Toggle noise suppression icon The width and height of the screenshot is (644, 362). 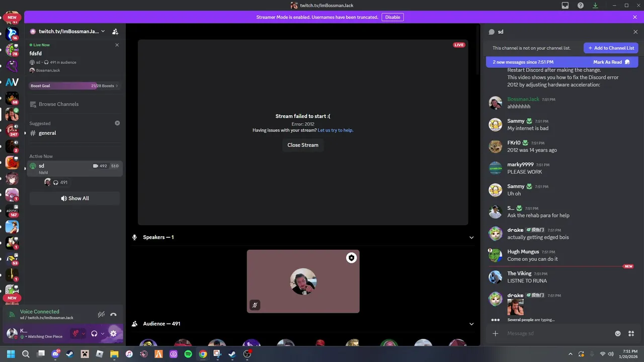point(101,315)
